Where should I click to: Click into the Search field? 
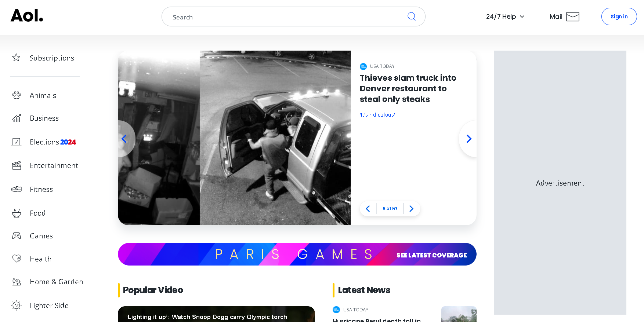click(286, 17)
